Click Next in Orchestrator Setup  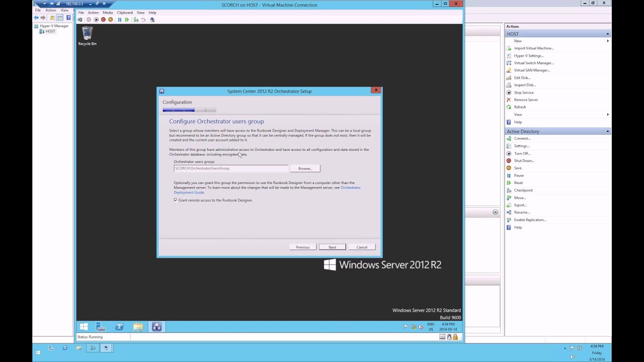pyautogui.click(x=333, y=247)
